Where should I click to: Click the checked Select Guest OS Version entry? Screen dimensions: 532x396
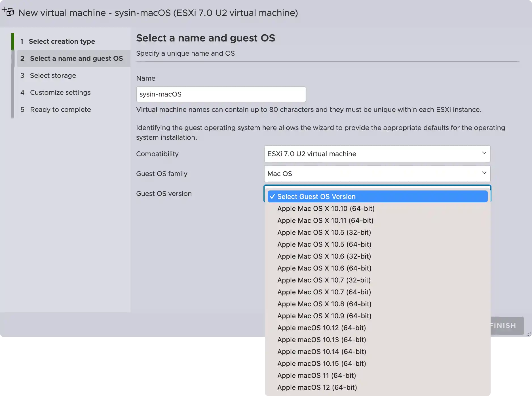coord(316,196)
